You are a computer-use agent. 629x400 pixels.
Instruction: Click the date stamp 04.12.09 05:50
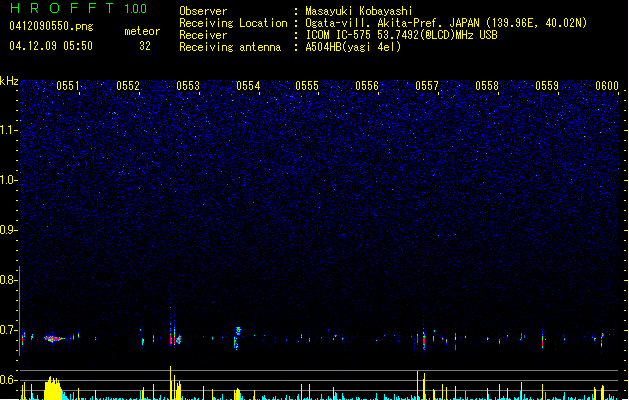(x=51, y=46)
